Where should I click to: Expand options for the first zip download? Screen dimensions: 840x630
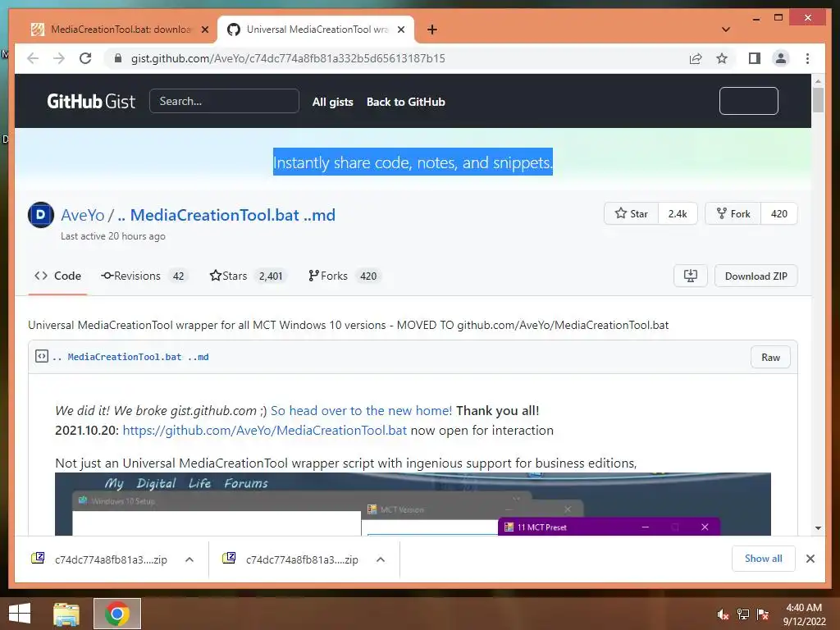[x=189, y=559]
